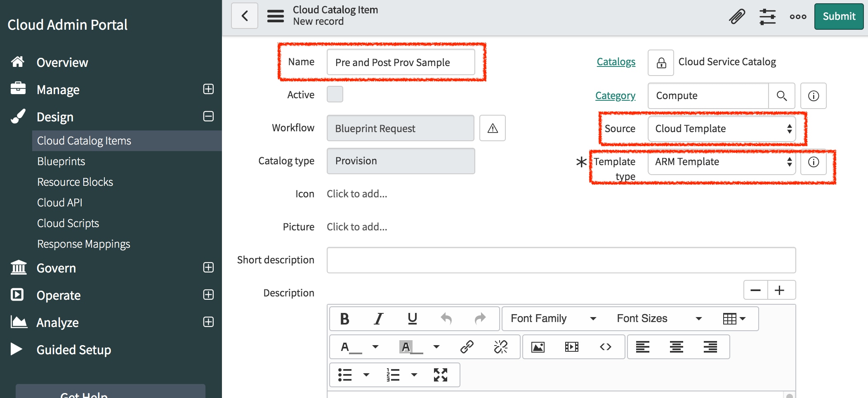Image resolution: width=868 pixels, height=398 pixels.
Task: Go back using the left chevron button
Action: [245, 16]
